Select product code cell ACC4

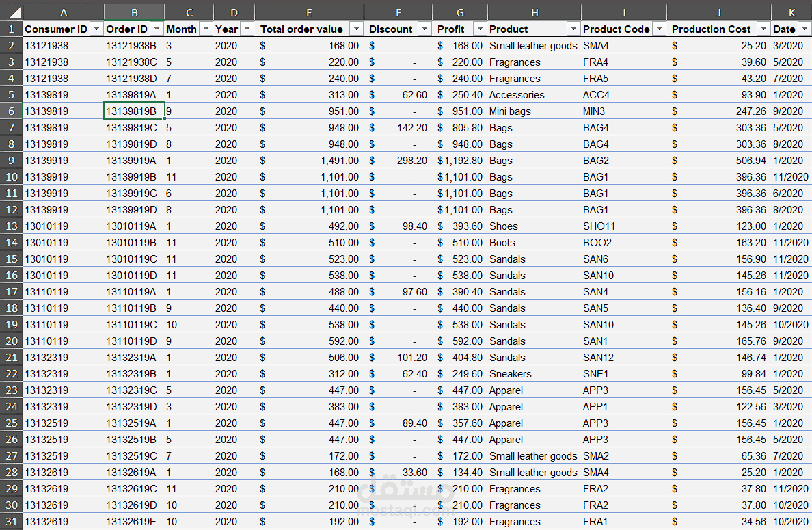pyautogui.click(x=624, y=95)
